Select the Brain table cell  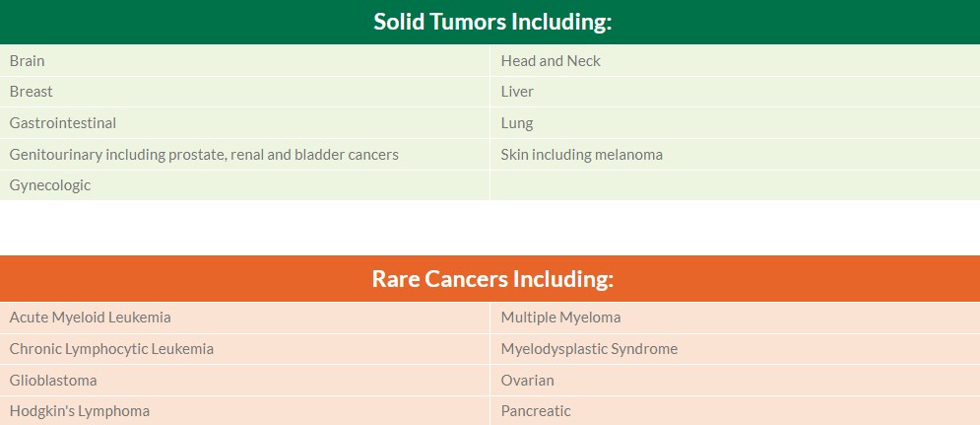(28, 61)
